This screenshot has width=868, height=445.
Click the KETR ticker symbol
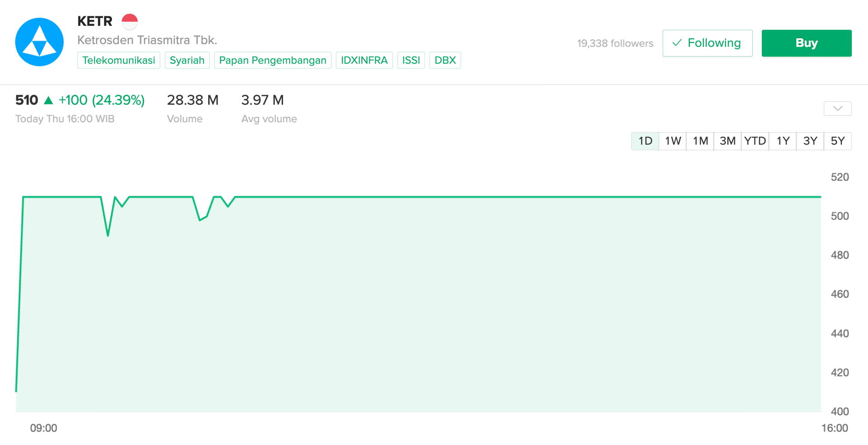pyautogui.click(x=95, y=21)
